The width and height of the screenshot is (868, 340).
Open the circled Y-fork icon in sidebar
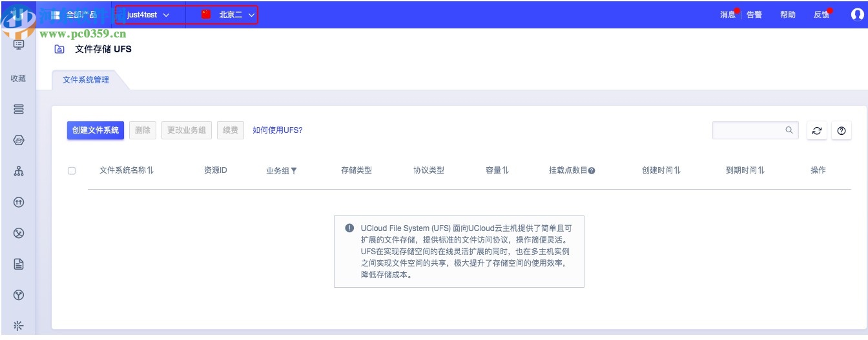click(x=19, y=295)
